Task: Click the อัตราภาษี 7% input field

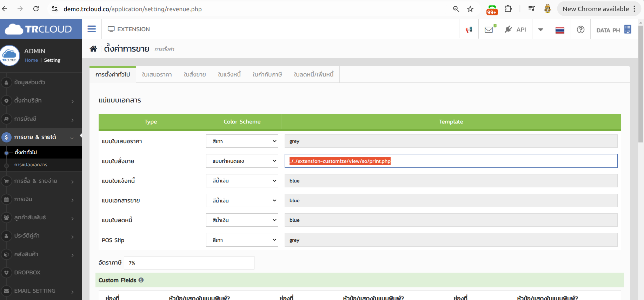Action: [x=189, y=263]
